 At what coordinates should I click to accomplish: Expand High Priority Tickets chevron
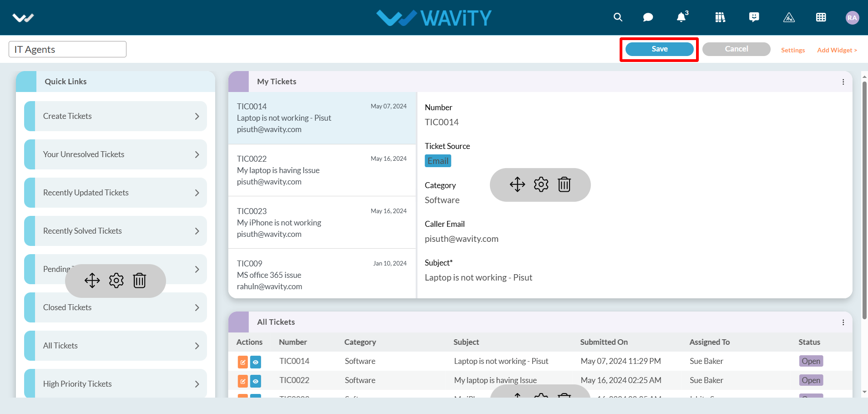click(197, 384)
